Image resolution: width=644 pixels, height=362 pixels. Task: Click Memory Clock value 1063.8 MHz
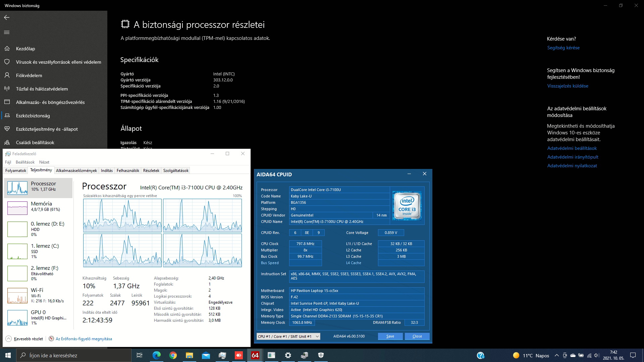(302, 322)
